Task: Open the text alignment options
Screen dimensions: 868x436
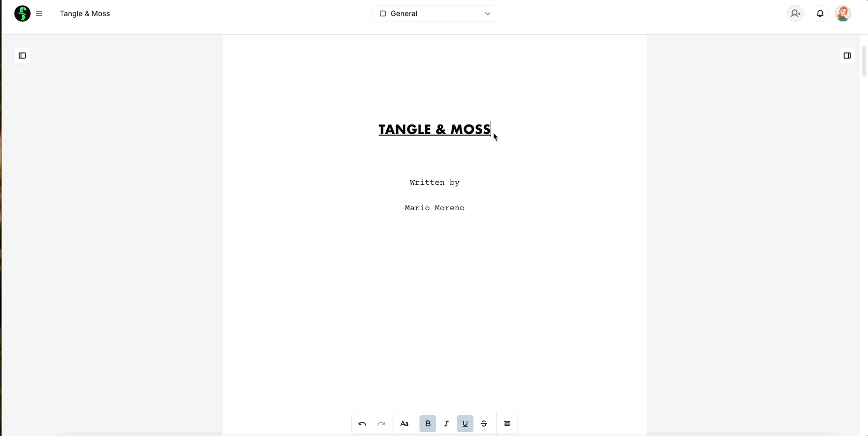Action: pos(507,424)
